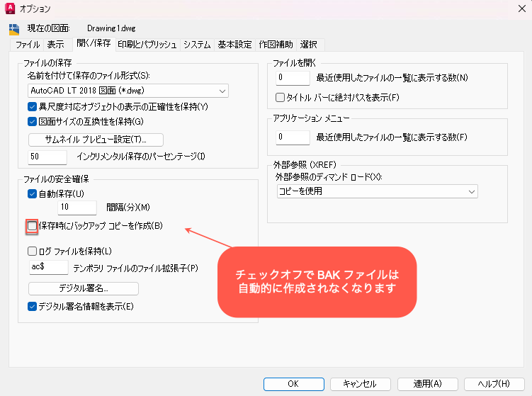The image size is (532, 396).
Task: Click the Drawing1.dwg file name text
Action: 111,28
